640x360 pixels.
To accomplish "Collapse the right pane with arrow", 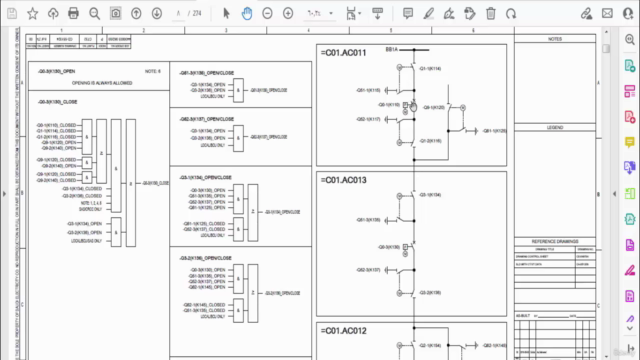I will (x=614, y=194).
